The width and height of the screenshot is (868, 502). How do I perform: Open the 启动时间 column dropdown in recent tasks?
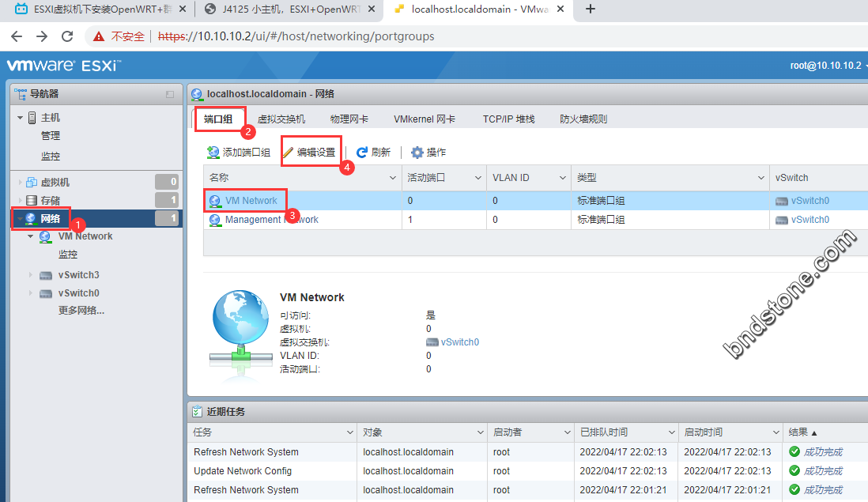click(x=776, y=432)
